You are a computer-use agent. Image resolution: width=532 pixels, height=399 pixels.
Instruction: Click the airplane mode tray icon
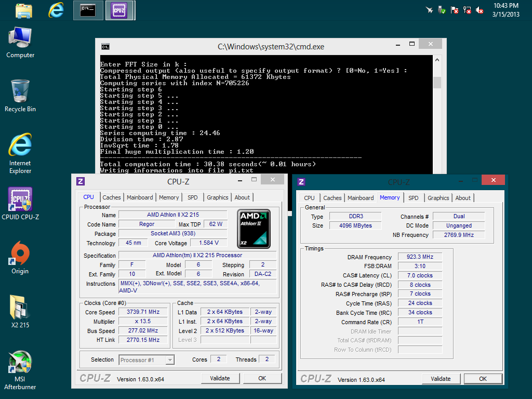[430, 10]
